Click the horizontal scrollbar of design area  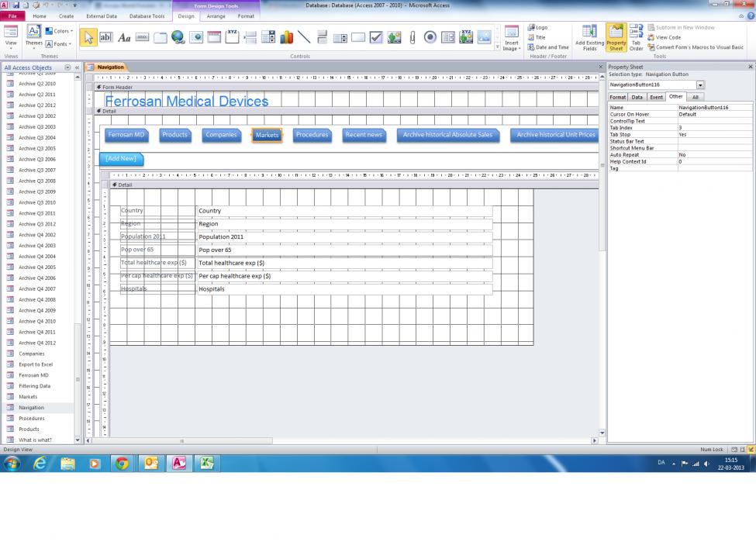(x=181, y=440)
